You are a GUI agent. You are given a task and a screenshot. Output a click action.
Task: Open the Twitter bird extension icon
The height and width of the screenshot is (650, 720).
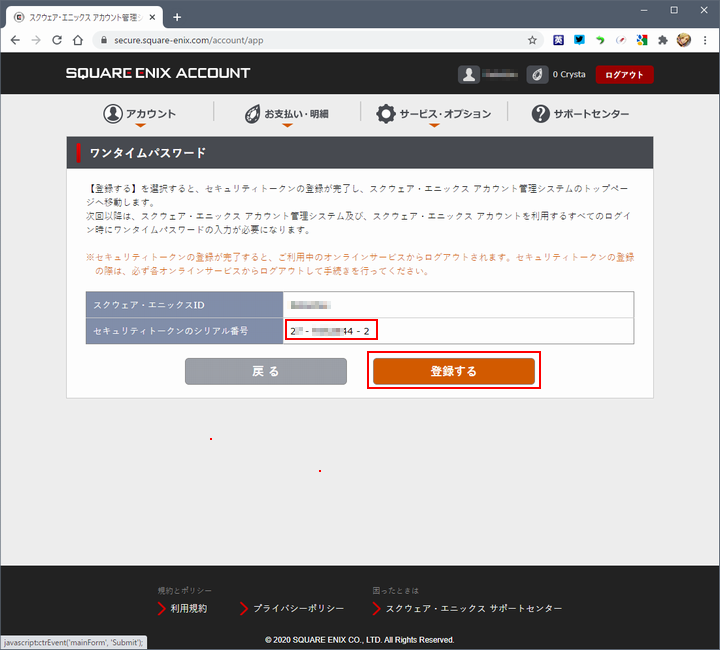579,40
